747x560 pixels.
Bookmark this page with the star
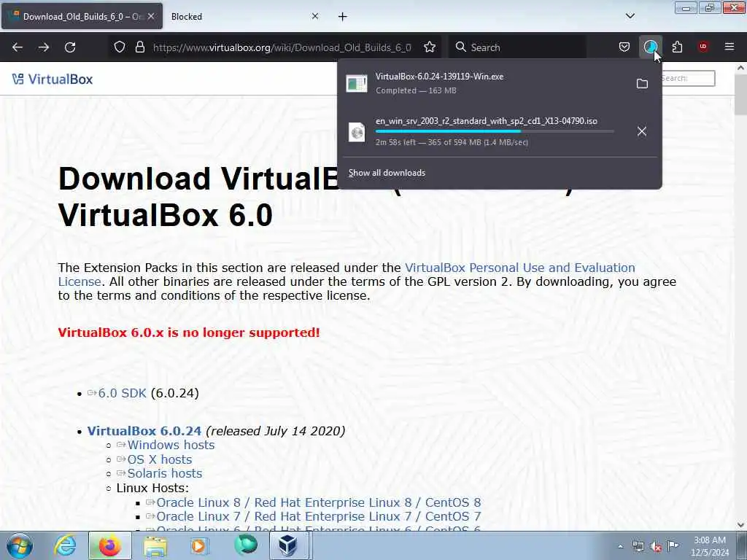pyautogui.click(x=430, y=47)
